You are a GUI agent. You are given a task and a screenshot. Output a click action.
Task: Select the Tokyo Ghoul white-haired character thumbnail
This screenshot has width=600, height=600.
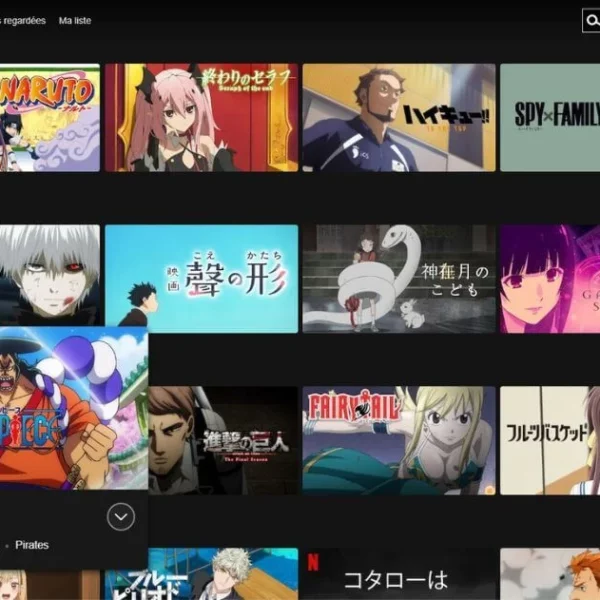(50, 276)
